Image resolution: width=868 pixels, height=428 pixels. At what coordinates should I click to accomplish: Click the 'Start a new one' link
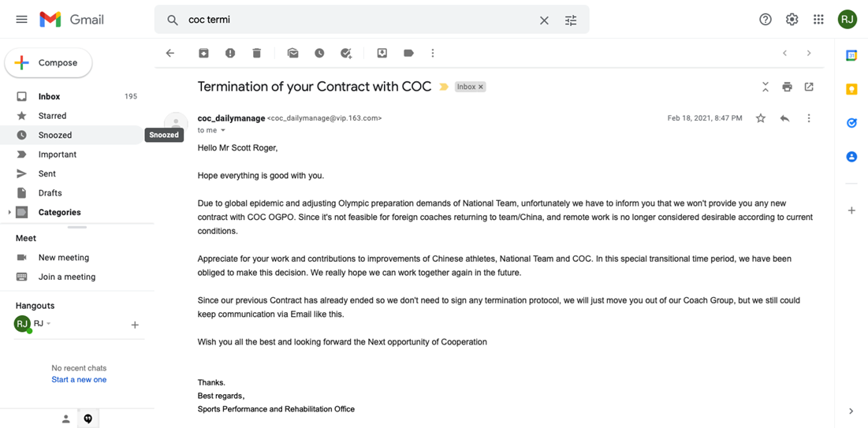pyautogui.click(x=79, y=380)
